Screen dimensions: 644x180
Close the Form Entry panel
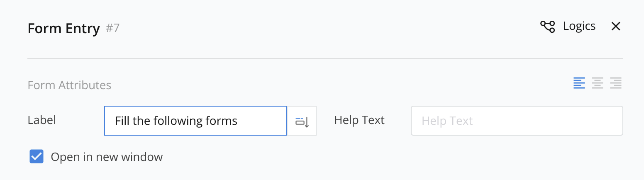616,27
